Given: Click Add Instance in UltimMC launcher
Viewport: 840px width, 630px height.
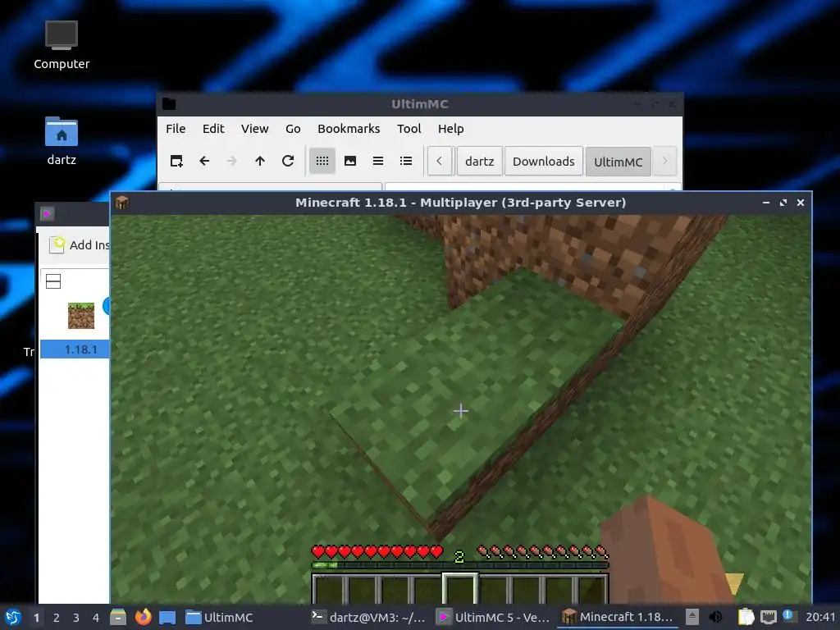Looking at the screenshot, I should pos(80,244).
